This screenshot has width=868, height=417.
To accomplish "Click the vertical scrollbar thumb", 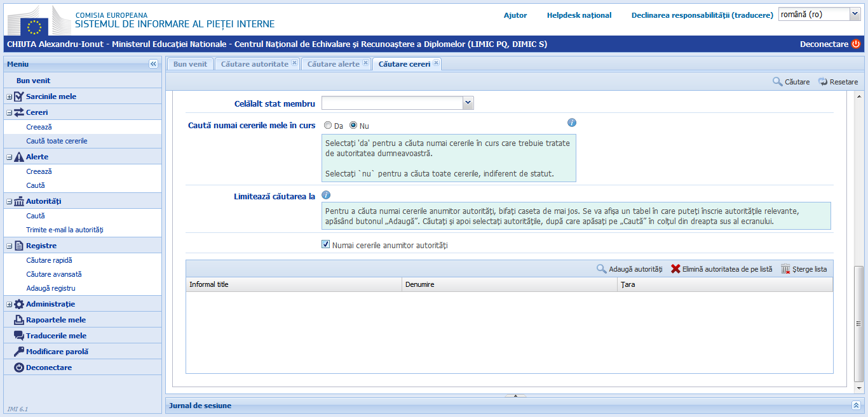I will pos(859,324).
